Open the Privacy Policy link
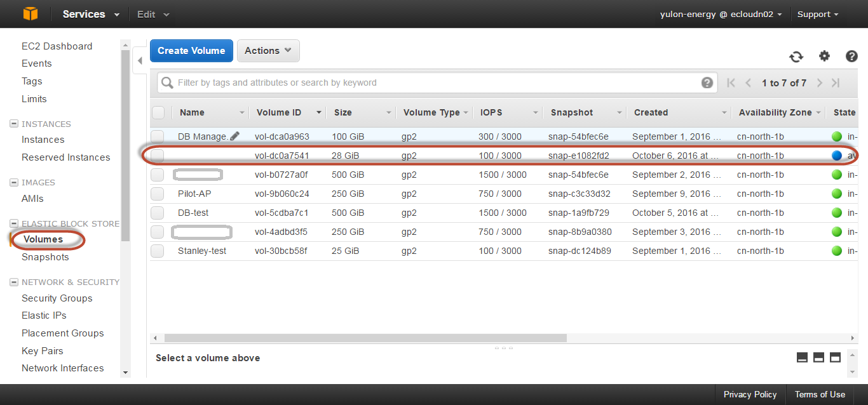This screenshot has height=405, width=868. coord(750,394)
